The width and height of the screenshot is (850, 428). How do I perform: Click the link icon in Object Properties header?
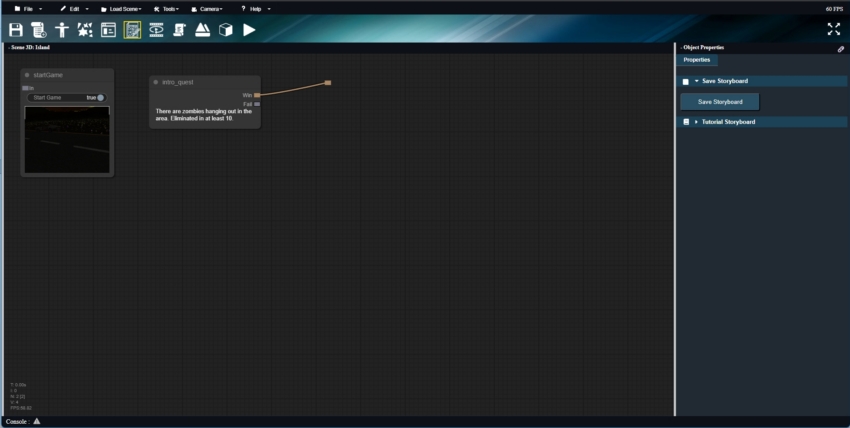click(841, 49)
